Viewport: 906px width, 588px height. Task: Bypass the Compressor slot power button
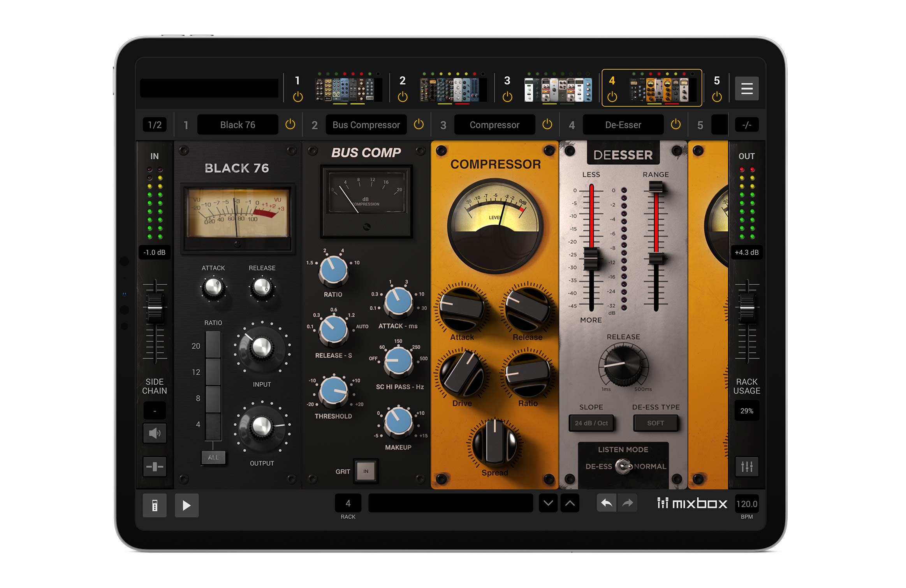[547, 125]
